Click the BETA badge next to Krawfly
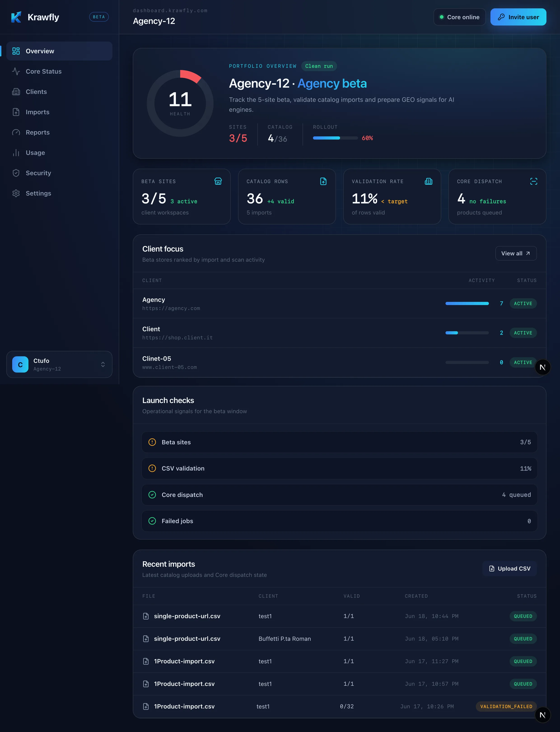Image resolution: width=560 pixels, height=732 pixels. [x=99, y=17]
